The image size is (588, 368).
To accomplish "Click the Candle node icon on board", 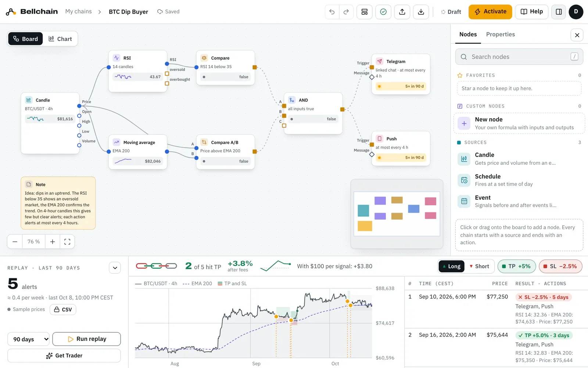I will [x=29, y=100].
